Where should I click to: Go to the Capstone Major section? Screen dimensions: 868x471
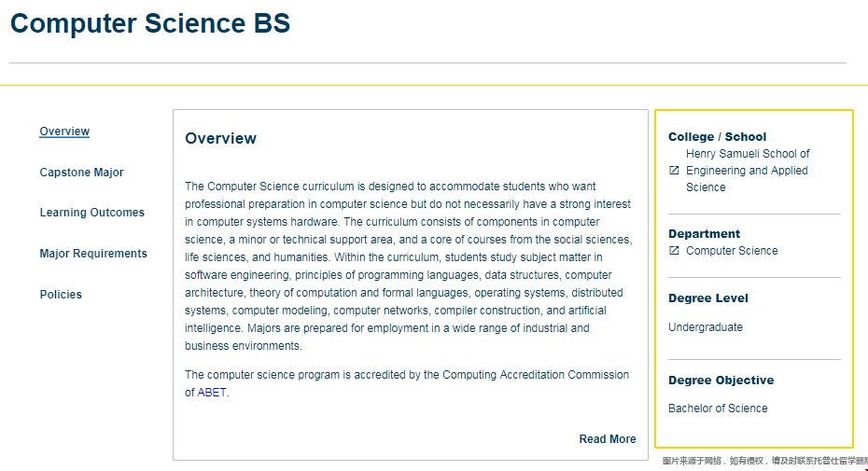(x=81, y=173)
